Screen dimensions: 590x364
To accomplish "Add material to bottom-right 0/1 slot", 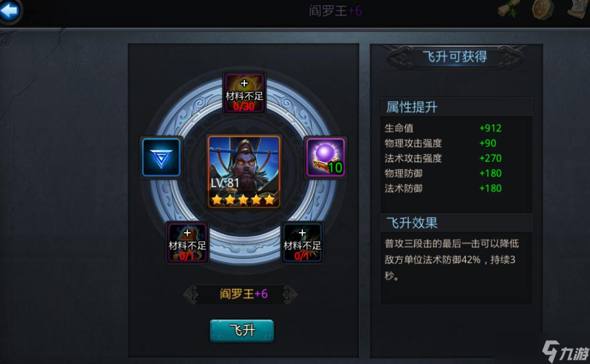I will click(x=302, y=243).
